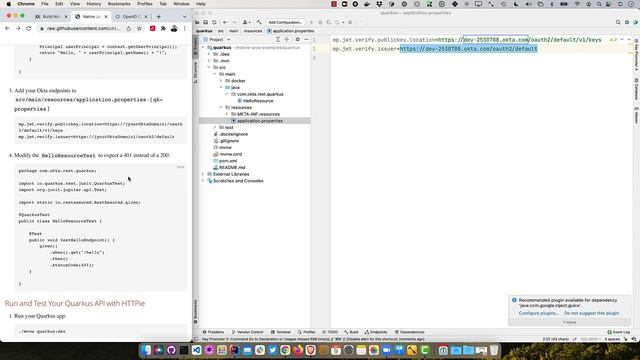Select pom.xml file in tree

pos(225,161)
